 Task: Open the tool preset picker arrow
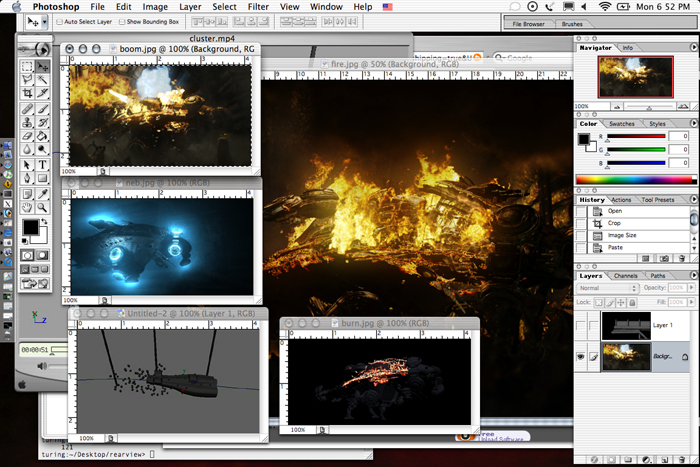44,22
